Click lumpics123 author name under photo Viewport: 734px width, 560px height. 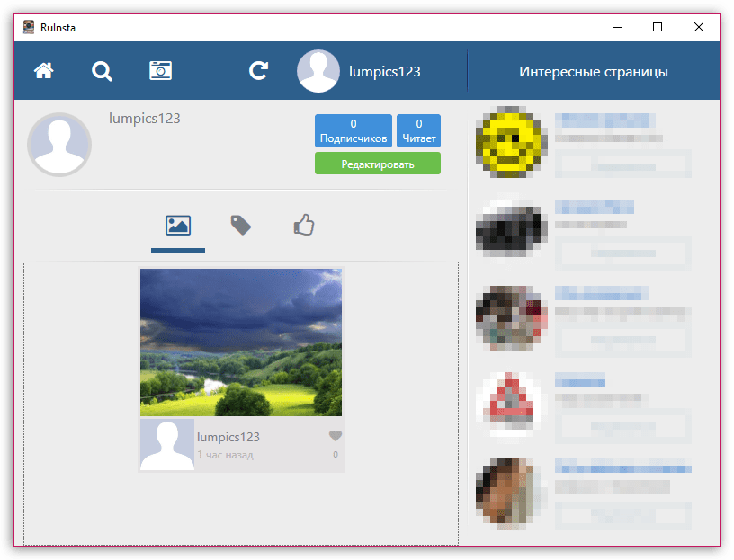coord(228,437)
